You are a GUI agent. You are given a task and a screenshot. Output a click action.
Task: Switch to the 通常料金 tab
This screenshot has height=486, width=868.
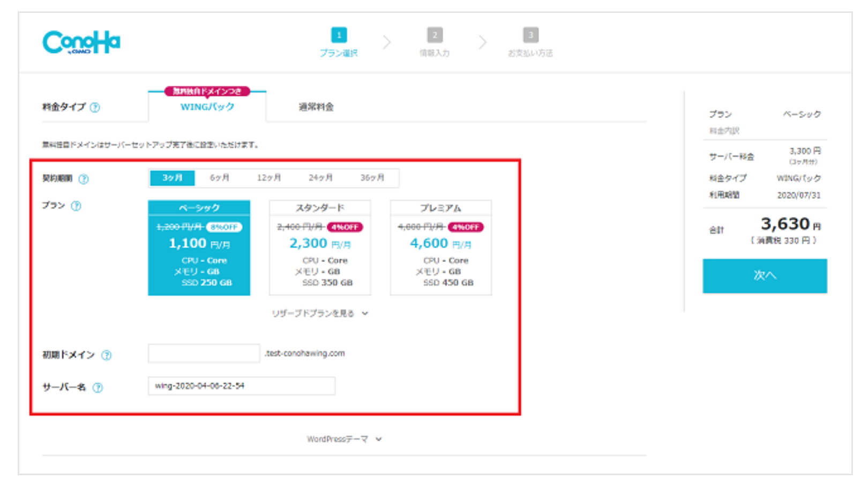coord(316,107)
